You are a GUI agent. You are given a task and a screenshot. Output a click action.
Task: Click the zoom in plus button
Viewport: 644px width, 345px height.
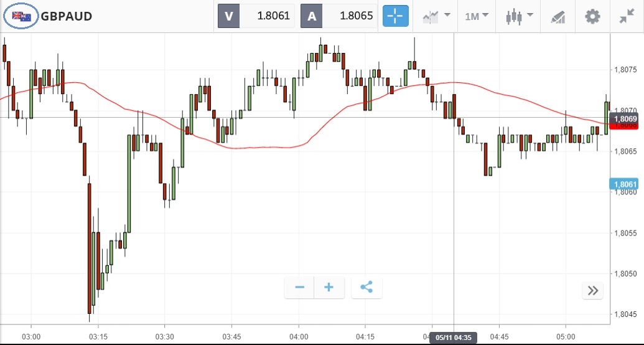329,287
